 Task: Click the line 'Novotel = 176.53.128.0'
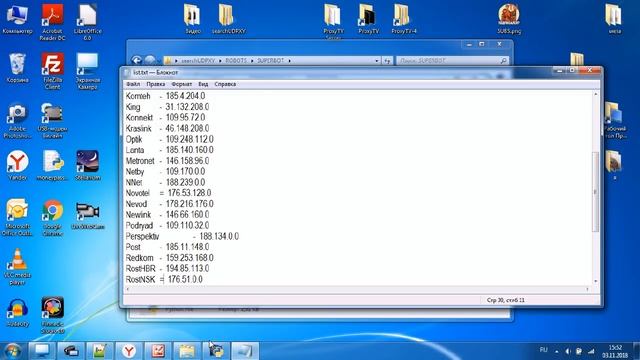point(168,193)
